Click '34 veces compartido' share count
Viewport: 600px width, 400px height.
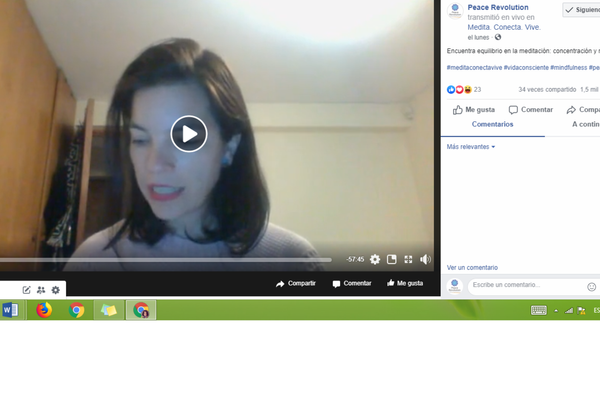(547, 90)
